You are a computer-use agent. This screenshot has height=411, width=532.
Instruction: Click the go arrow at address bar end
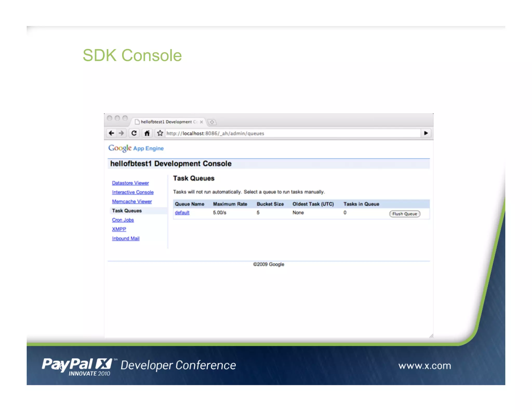(426, 133)
